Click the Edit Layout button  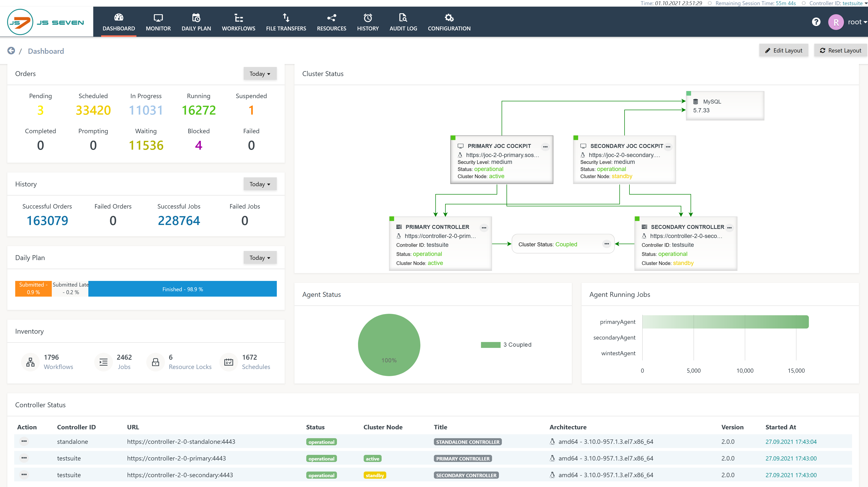783,51
